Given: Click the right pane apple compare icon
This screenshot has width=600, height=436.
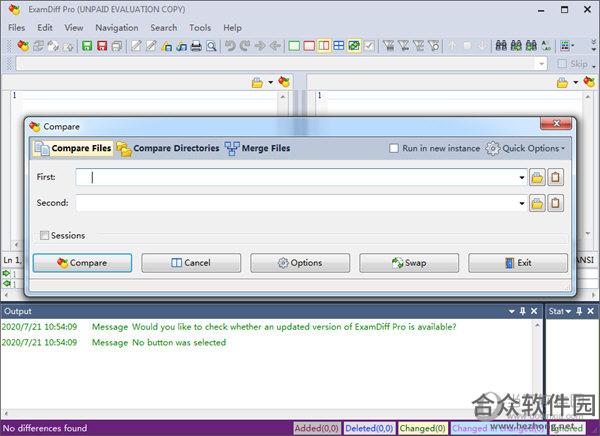Looking at the screenshot, I should coord(589,82).
